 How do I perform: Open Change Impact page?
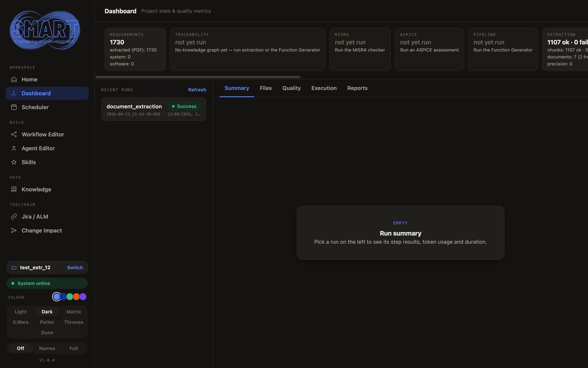(47, 231)
